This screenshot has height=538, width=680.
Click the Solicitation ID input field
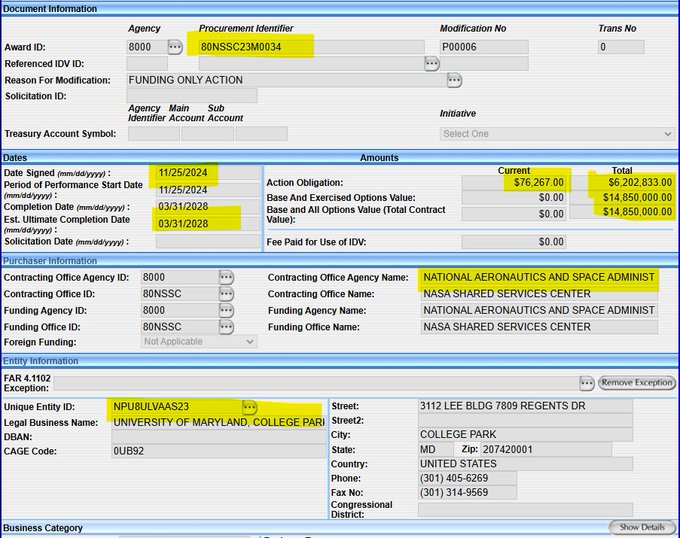(192, 96)
